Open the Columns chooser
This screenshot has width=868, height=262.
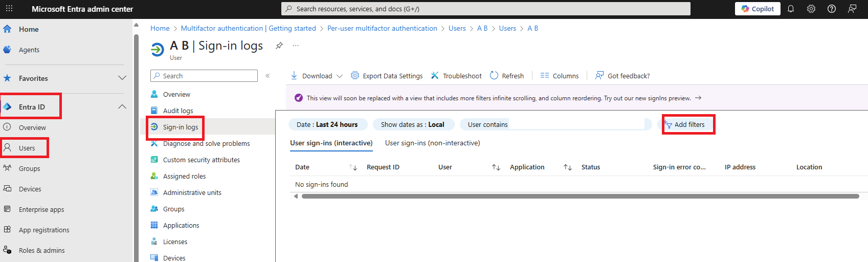pos(560,76)
